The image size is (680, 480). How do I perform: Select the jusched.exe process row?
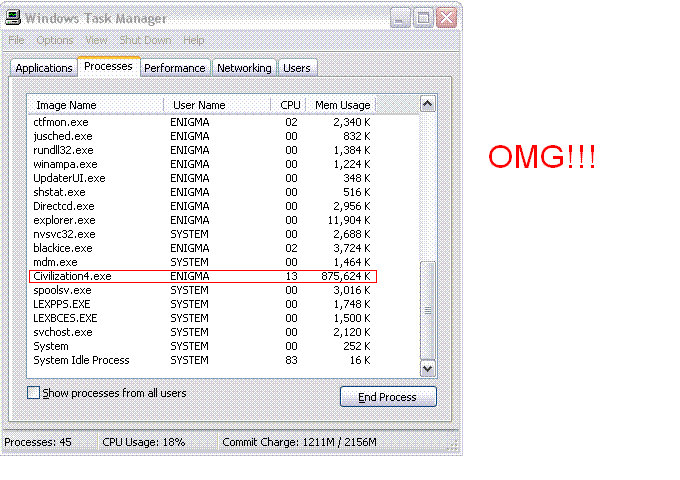pyautogui.click(x=202, y=136)
